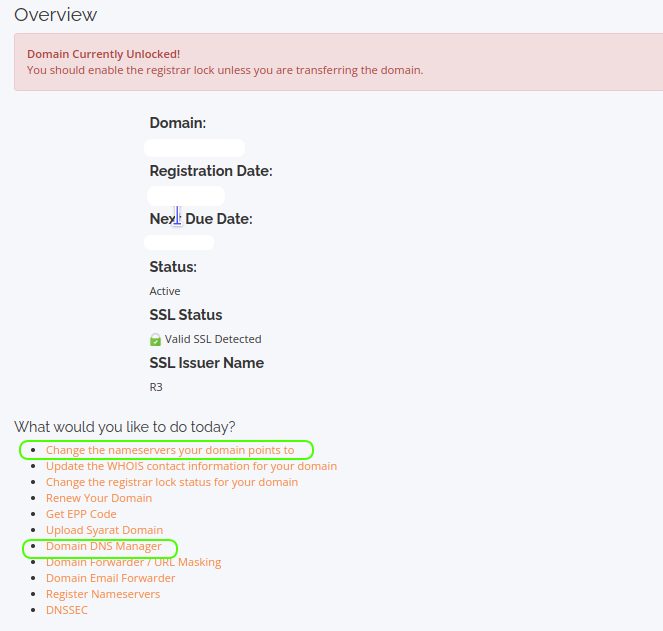Open the Register Nameservers link
This screenshot has height=631, width=663.
[102, 594]
